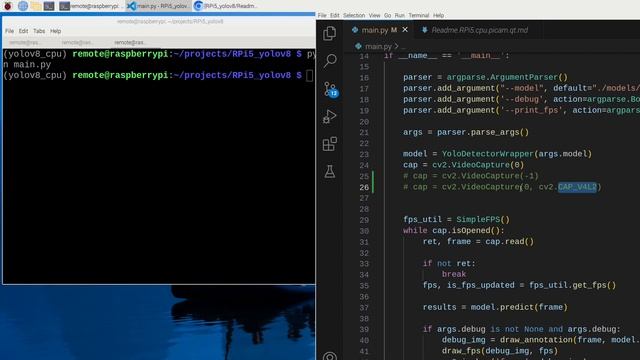Open the Run and Debug view
The image size is (640, 360).
click(329, 117)
